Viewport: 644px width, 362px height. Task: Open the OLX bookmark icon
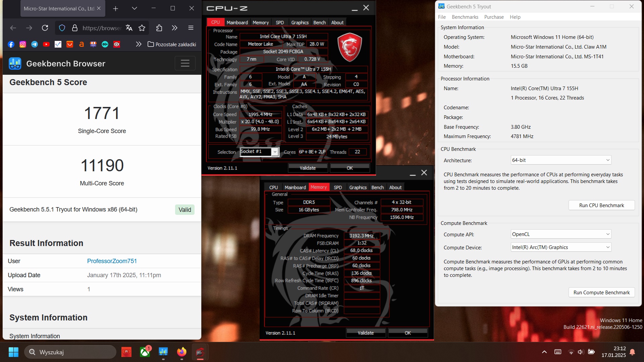(x=105, y=44)
